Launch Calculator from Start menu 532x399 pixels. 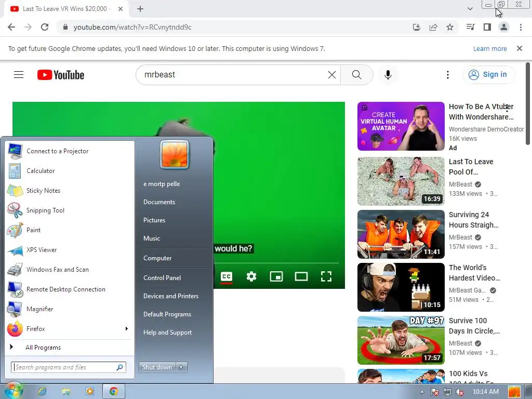pyautogui.click(x=70, y=170)
